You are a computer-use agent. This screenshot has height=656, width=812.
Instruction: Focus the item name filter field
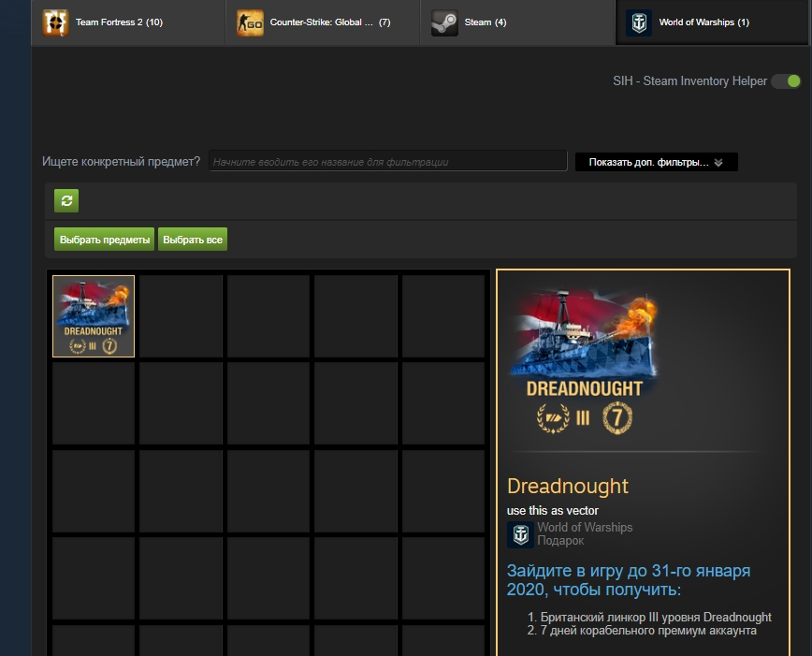(388, 161)
